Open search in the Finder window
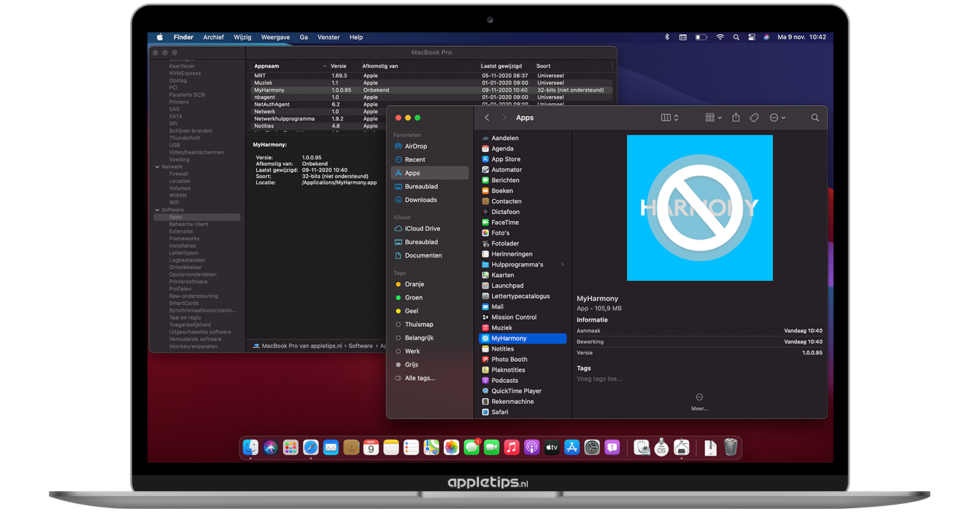This screenshot has width=980, height=513. pos(815,118)
